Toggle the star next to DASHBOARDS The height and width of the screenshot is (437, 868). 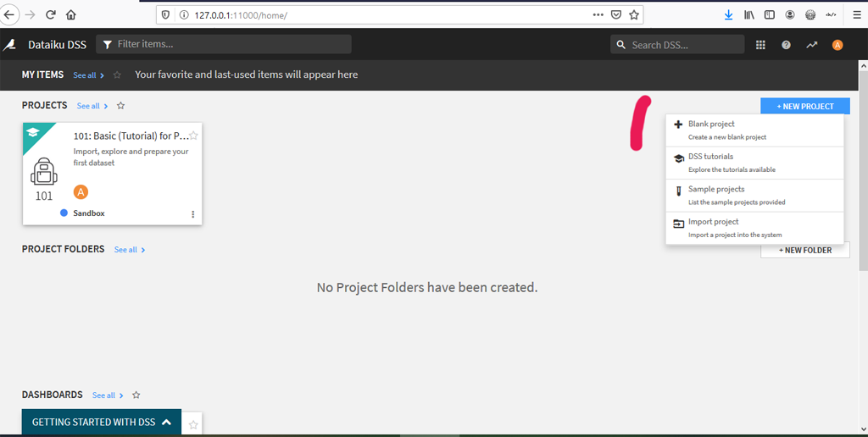coord(136,395)
